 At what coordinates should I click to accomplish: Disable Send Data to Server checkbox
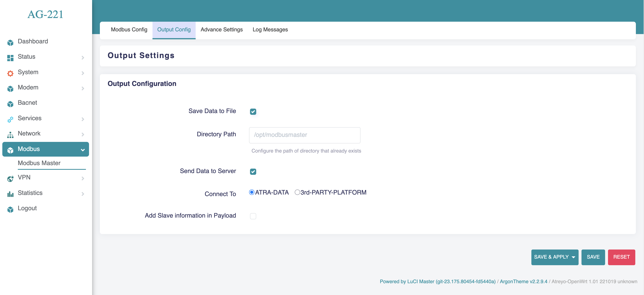pyautogui.click(x=253, y=172)
